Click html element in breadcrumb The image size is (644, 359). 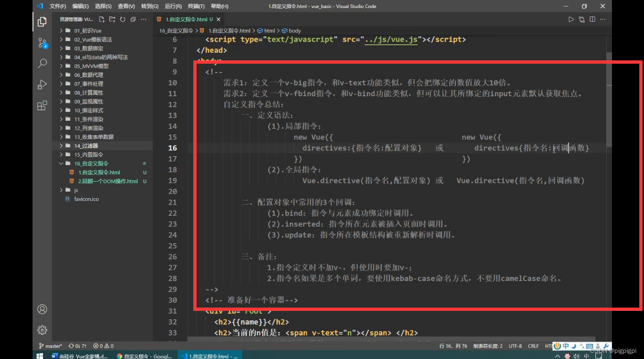(266, 31)
